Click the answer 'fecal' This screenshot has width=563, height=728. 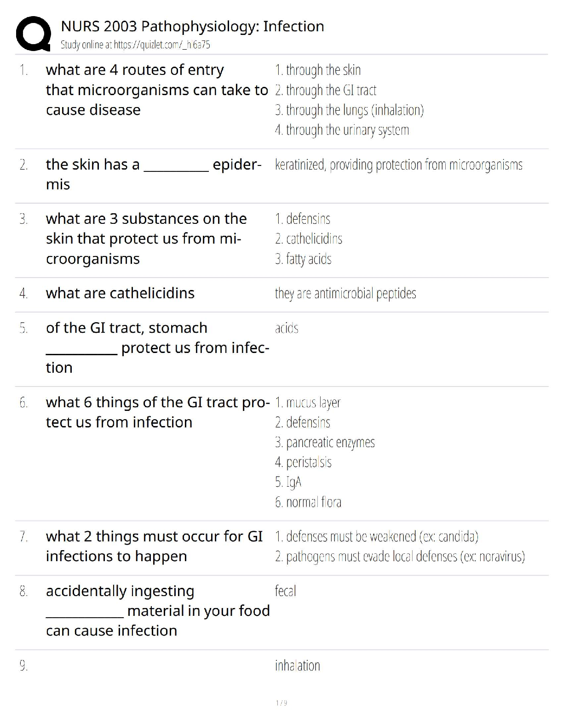click(x=285, y=591)
